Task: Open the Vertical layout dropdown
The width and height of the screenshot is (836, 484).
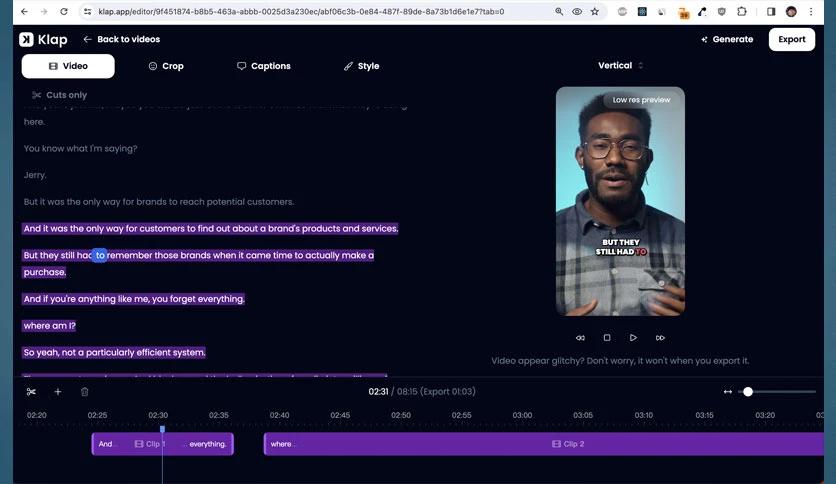Action: point(620,66)
